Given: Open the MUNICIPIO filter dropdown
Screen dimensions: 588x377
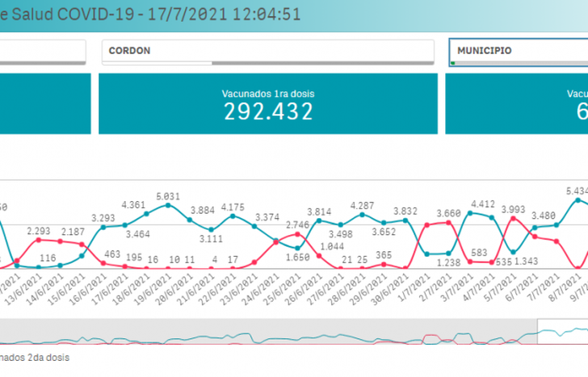Looking at the screenshot, I should (517, 51).
